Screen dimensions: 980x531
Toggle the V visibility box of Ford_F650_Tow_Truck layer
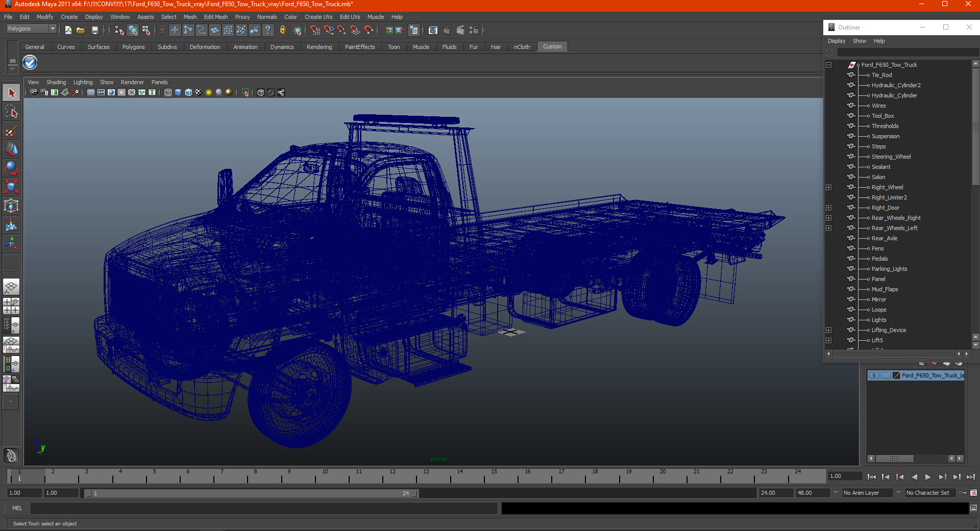[874, 375]
